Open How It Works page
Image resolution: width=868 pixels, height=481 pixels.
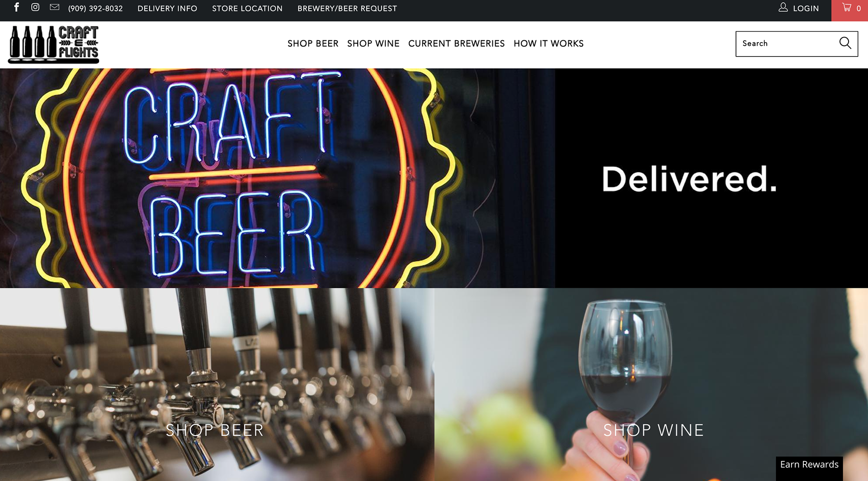pyautogui.click(x=548, y=43)
